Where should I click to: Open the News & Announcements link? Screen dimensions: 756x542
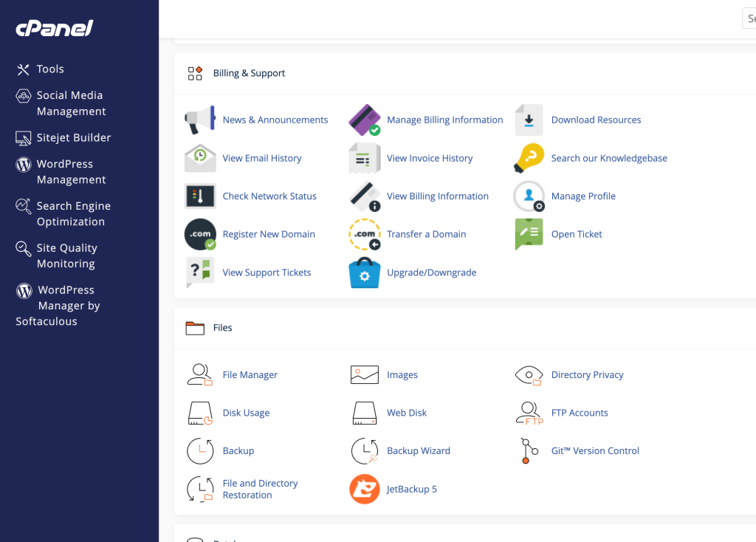point(275,120)
